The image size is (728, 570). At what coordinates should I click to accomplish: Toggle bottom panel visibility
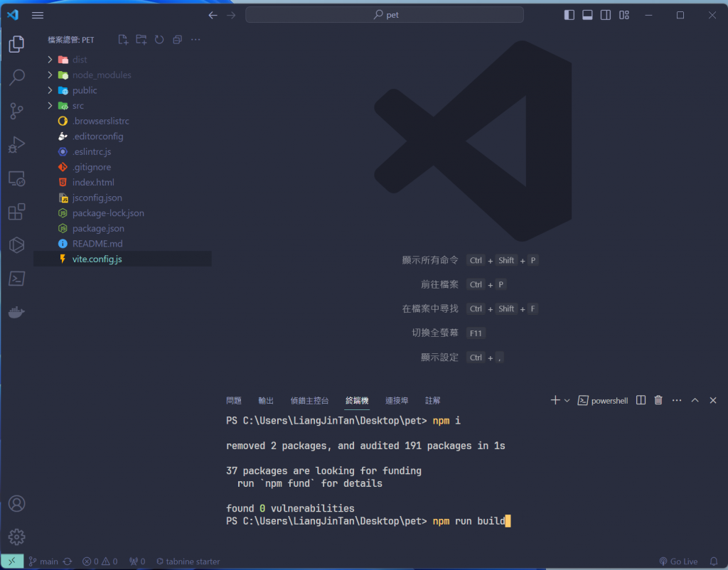point(587,16)
